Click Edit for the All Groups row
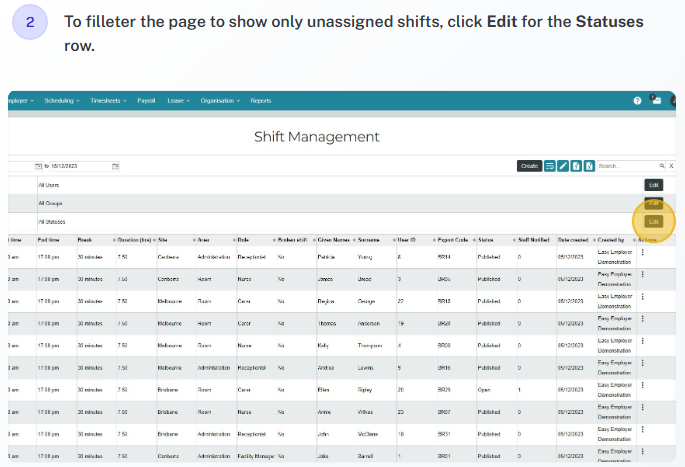Image resolution: width=685 pixels, height=467 pixels. 654,203
